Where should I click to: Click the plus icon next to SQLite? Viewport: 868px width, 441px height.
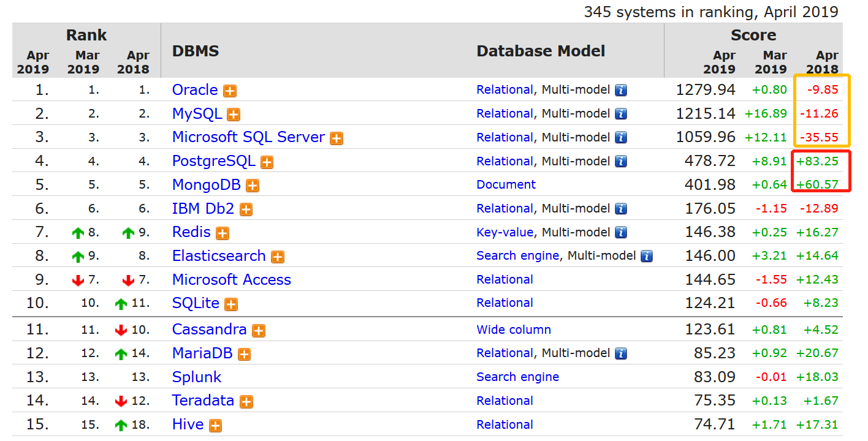[231, 304]
